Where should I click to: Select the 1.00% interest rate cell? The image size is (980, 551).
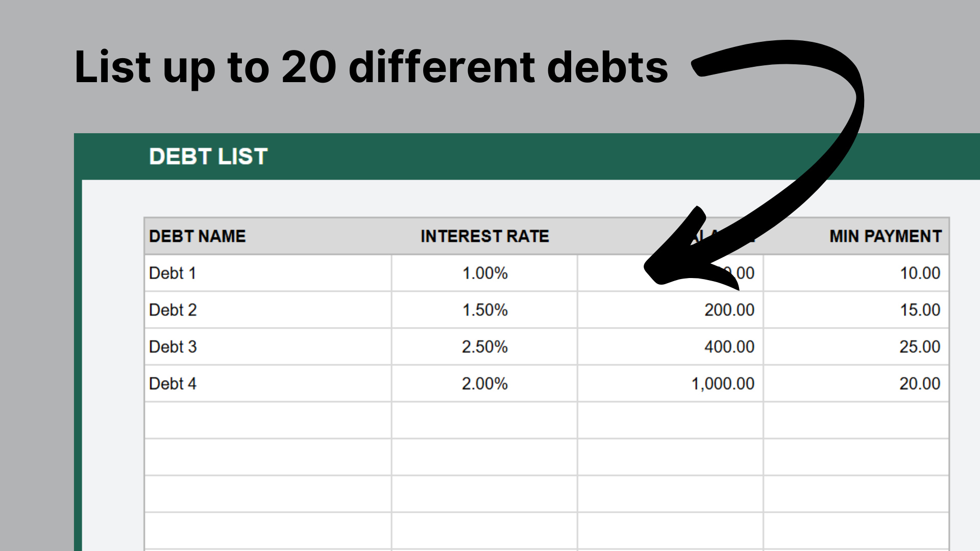484,273
